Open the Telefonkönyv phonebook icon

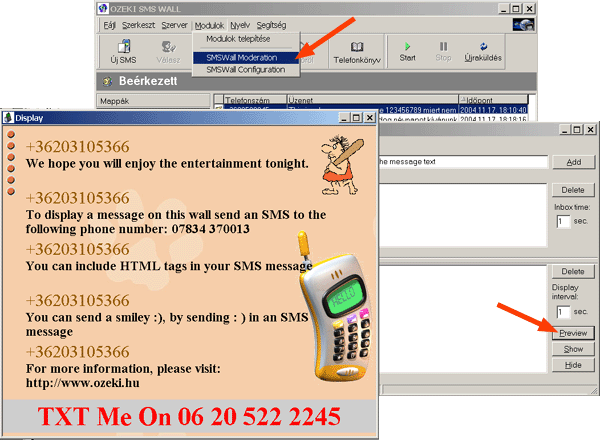[357, 53]
